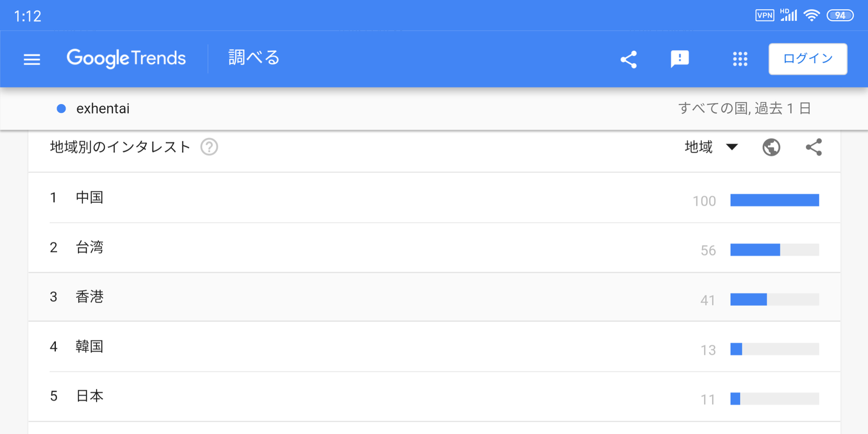Click the ログイン button

pyautogui.click(x=808, y=59)
